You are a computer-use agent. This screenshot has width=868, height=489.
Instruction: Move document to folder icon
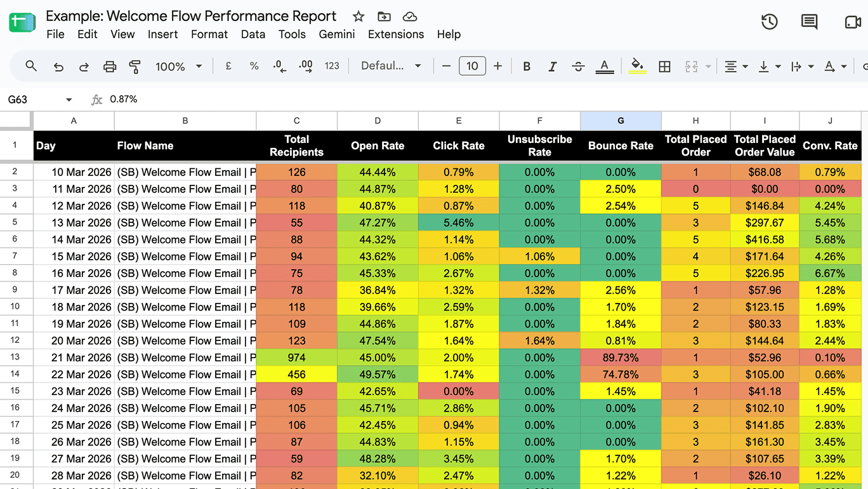coord(384,17)
